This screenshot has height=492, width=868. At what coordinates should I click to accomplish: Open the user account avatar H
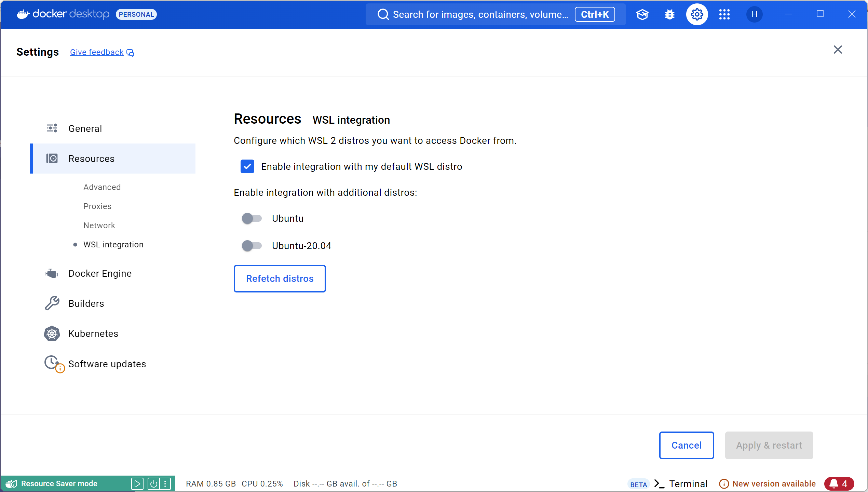[755, 14]
